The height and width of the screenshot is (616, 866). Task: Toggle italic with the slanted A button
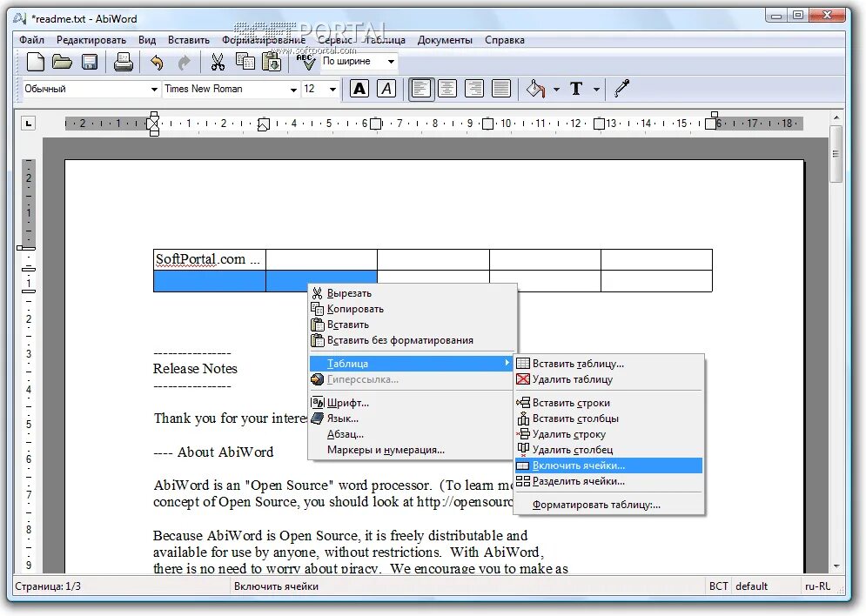coord(386,89)
